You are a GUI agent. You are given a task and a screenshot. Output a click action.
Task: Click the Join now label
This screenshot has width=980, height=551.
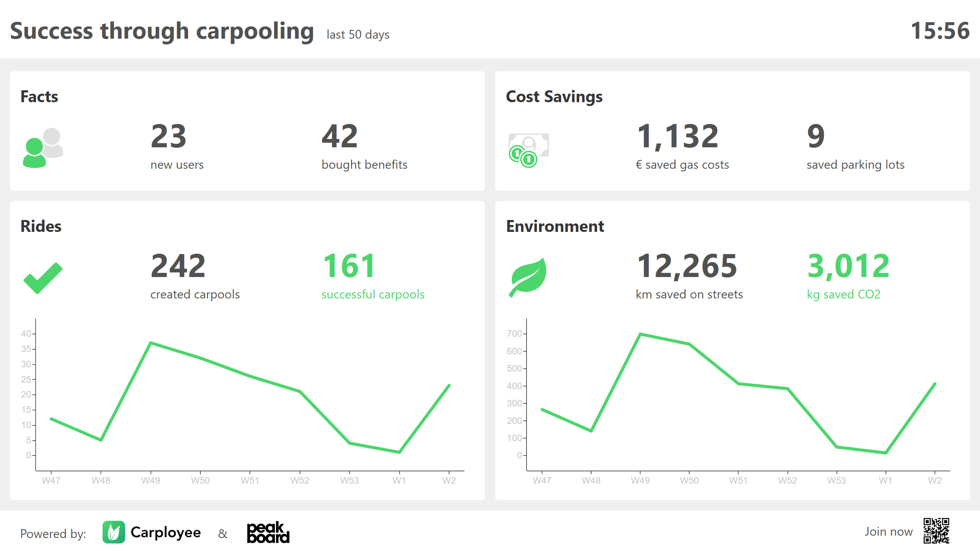(x=889, y=531)
